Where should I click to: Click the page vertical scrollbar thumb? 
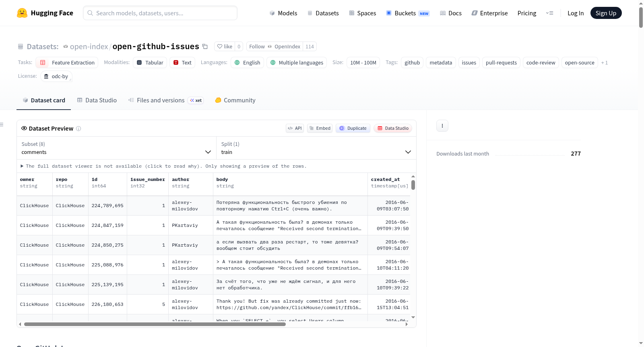click(x=641, y=17)
